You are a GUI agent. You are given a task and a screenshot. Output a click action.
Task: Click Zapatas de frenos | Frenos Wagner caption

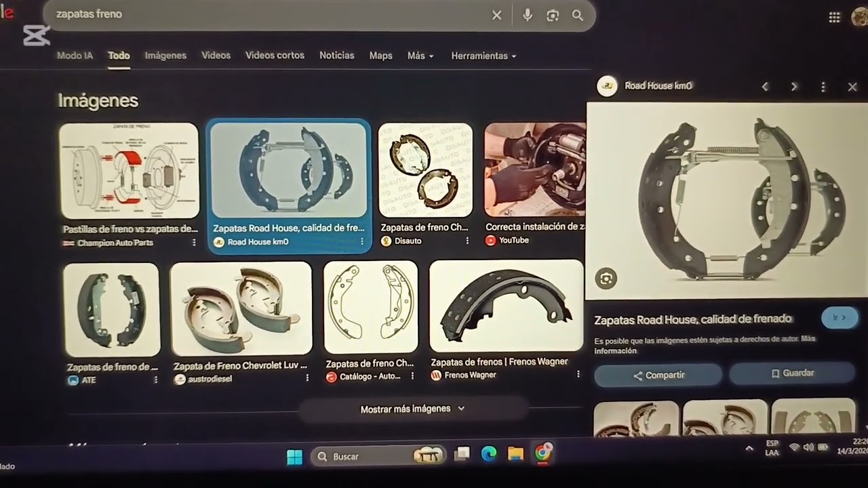[499, 362]
